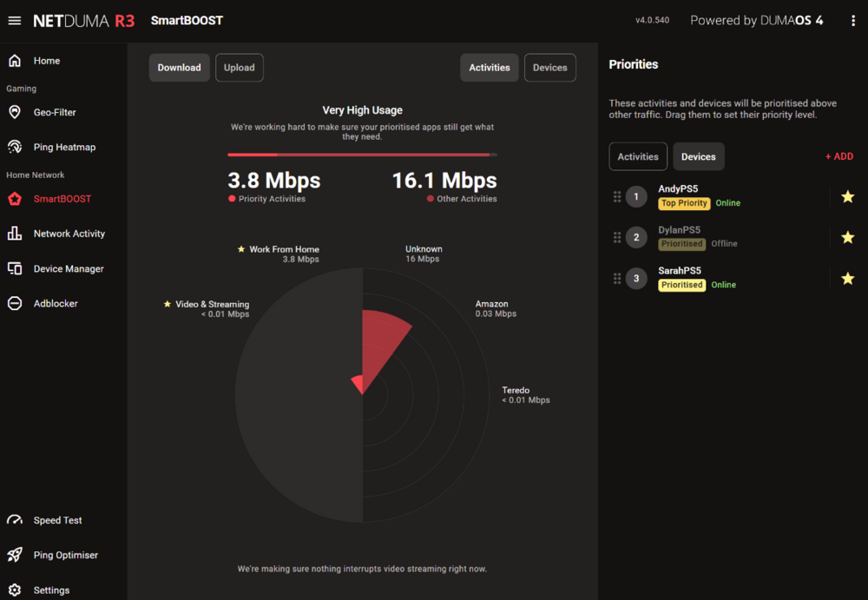The width and height of the screenshot is (868, 600).
Task: Open Network Activity page label
Action: tap(69, 234)
